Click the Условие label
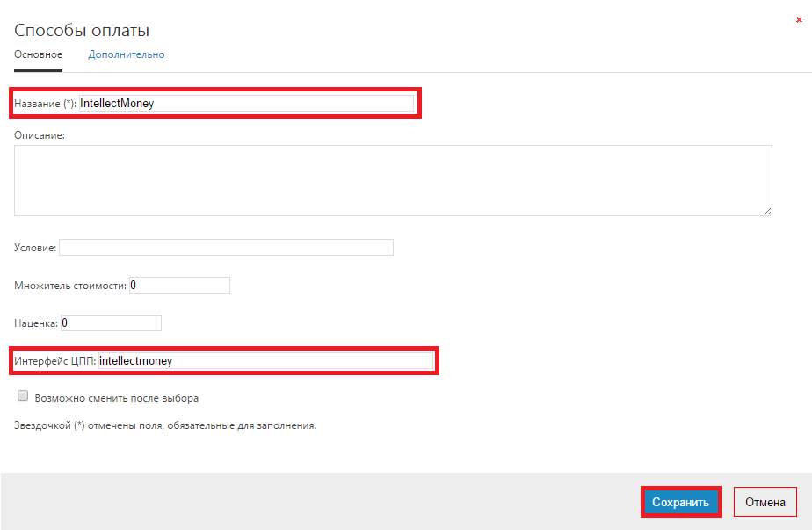 point(35,249)
